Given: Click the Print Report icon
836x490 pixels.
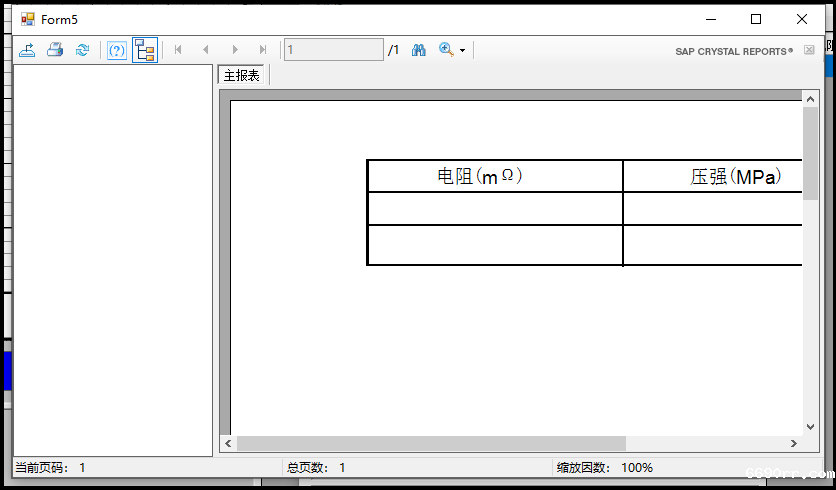Looking at the screenshot, I should pyautogui.click(x=55, y=50).
